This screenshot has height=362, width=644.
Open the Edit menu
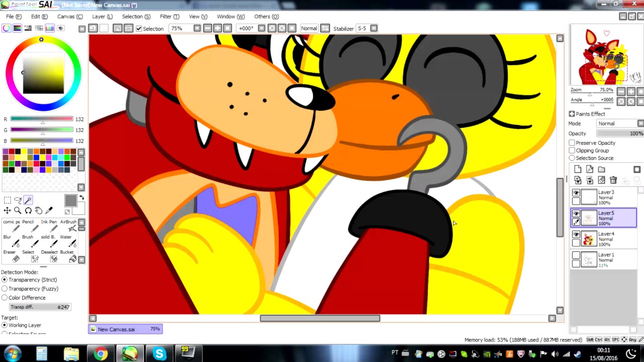click(39, 17)
